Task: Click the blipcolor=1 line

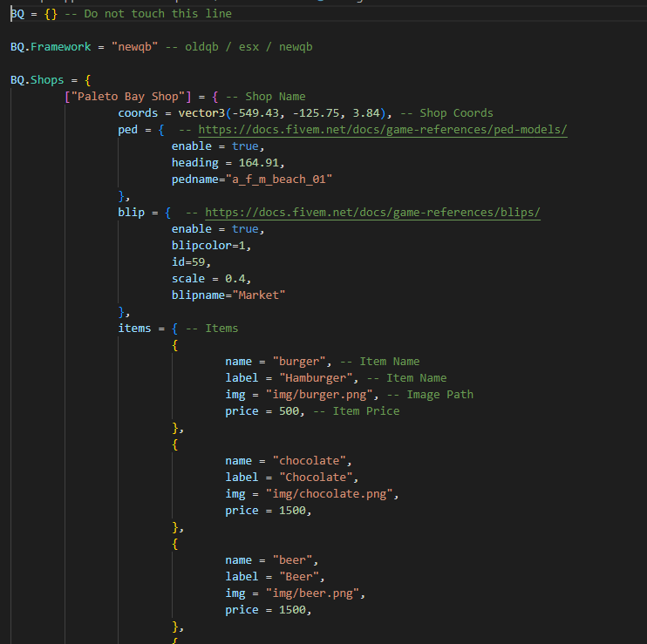Action: click(211, 246)
